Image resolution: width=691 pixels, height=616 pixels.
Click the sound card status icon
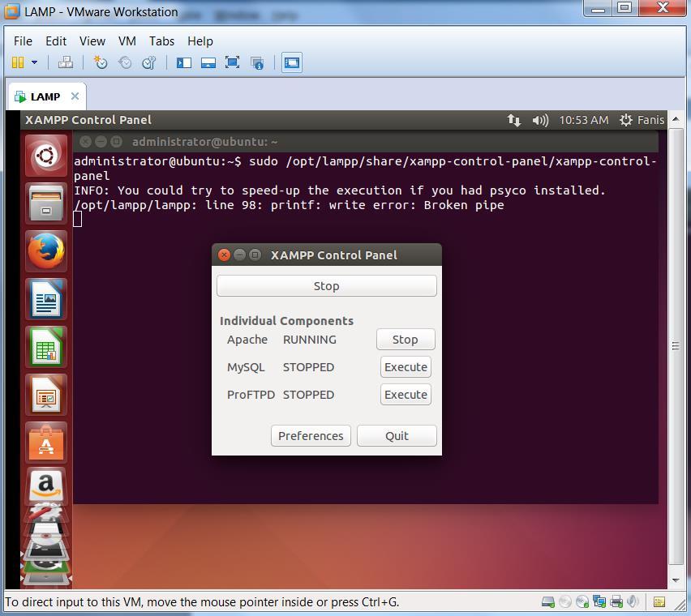click(x=633, y=601)
